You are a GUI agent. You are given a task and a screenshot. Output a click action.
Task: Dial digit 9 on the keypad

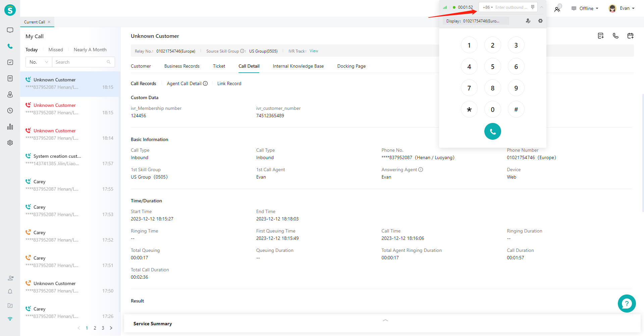coord(516,88)
